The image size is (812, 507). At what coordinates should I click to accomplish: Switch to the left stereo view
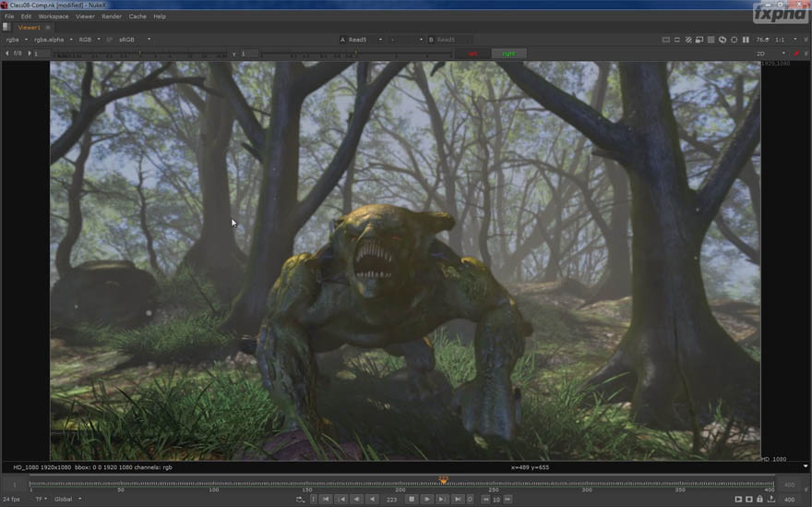coord(472,54)
